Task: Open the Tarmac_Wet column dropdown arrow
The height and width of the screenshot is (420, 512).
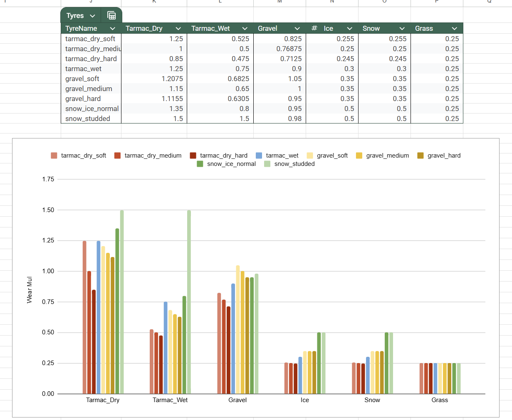Action: tap(245, 28)
